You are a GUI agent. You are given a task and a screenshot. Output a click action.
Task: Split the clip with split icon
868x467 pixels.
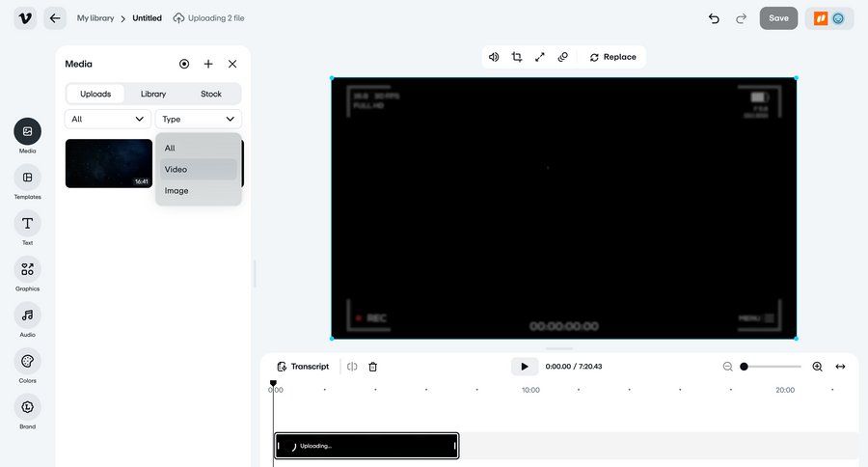point(352,367)
